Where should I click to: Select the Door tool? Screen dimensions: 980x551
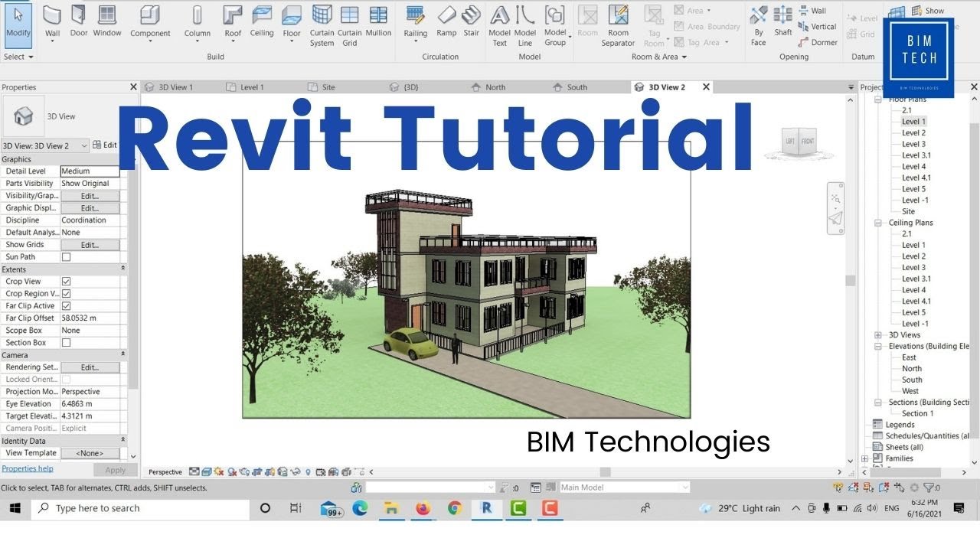pos(79,21)
